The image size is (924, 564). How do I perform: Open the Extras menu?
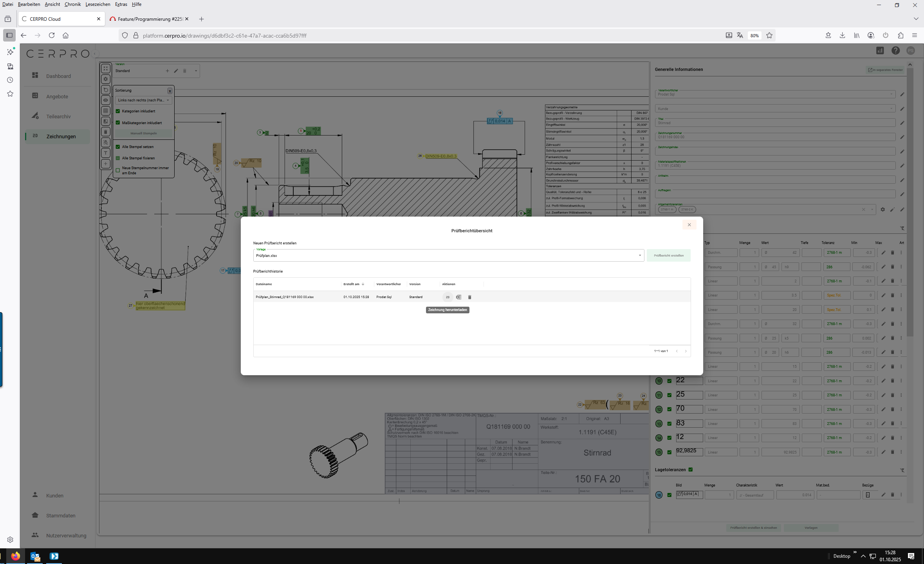[121, 4]
